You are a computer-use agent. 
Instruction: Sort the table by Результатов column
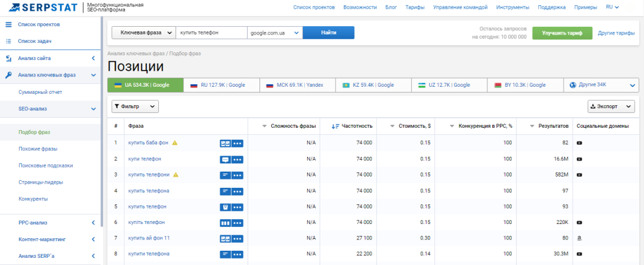(547, 126)
